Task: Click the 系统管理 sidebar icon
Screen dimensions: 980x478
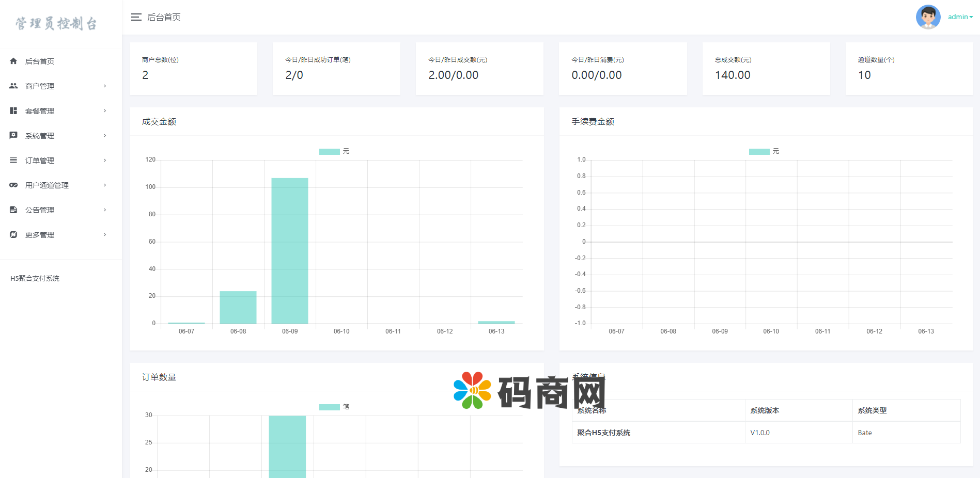Action: pos(13,135)
